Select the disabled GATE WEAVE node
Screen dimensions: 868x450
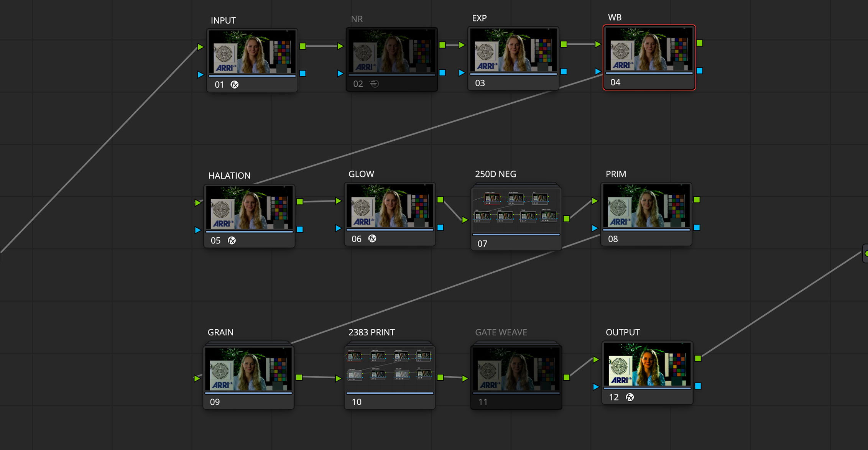(516, 369)
